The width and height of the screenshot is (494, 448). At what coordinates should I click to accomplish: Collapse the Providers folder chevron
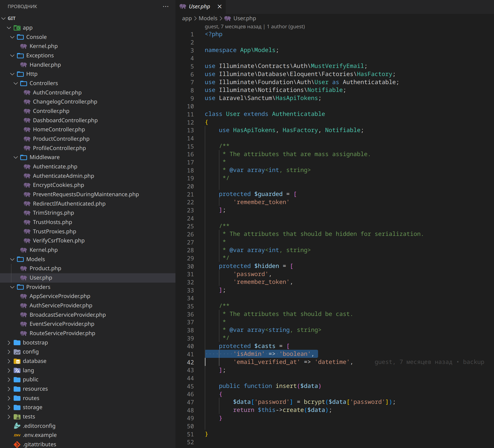tap(12, 287)
